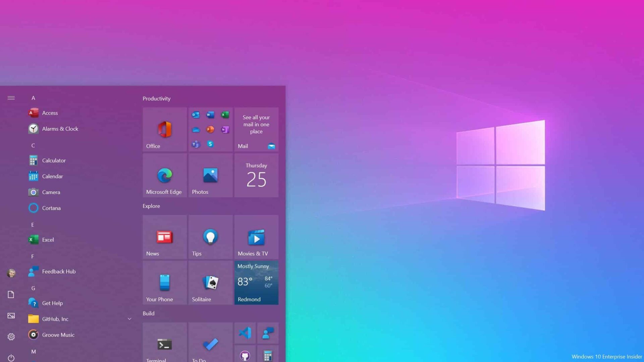Viewport: 644px width, 362px height.
Task: Expand the Start menu hamburger button
Action: pos(11,98)
